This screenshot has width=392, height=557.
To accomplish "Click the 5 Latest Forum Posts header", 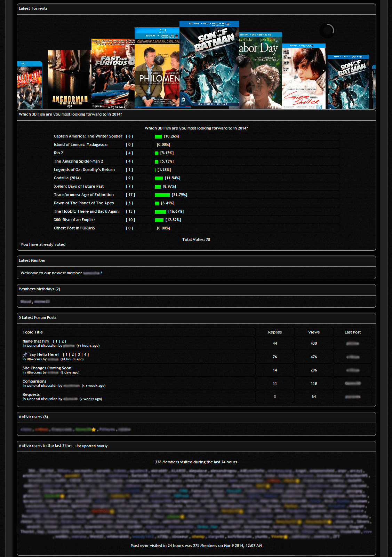I will 196,318.
